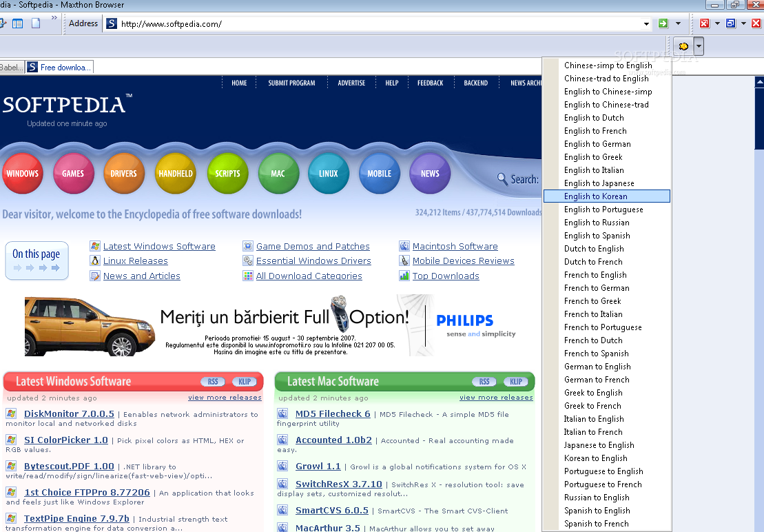
Task: Click icon beside News and Articles
Action: [x=95, y=276]
